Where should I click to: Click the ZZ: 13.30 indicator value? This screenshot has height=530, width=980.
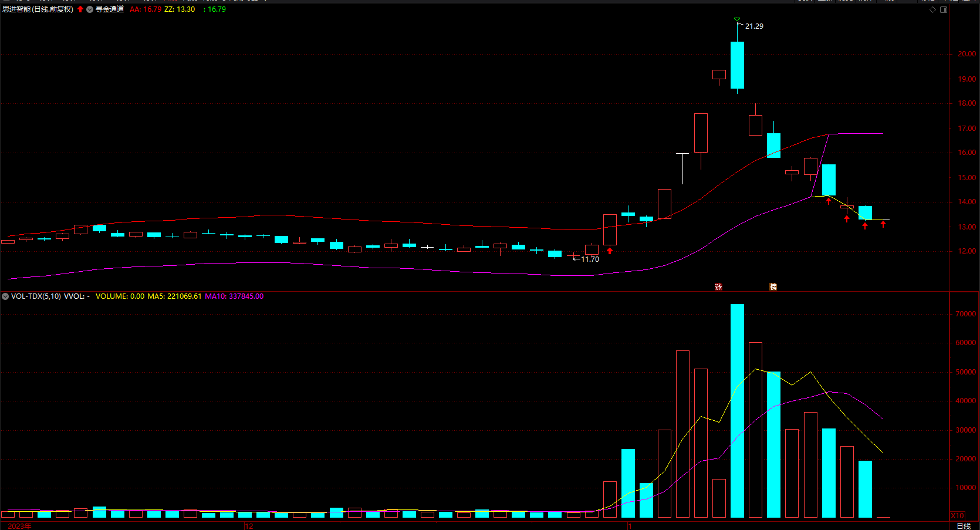(x=180, y=9)
